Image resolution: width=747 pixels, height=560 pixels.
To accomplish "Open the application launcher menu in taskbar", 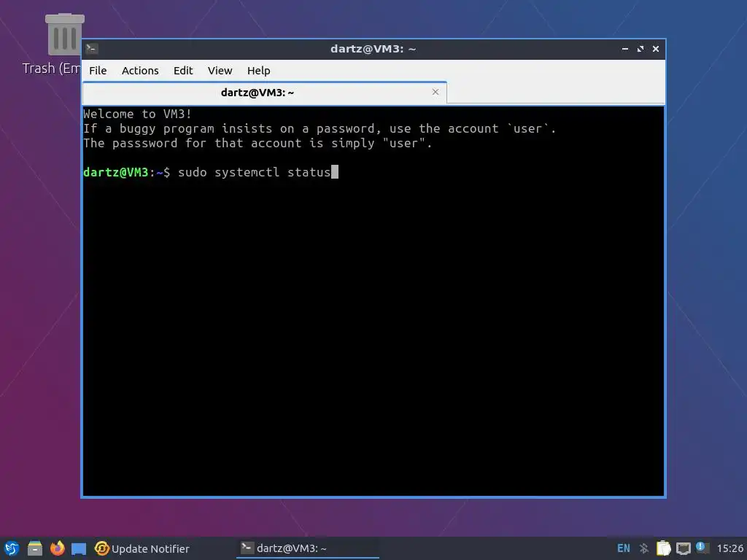I will [x=12, y=548].
